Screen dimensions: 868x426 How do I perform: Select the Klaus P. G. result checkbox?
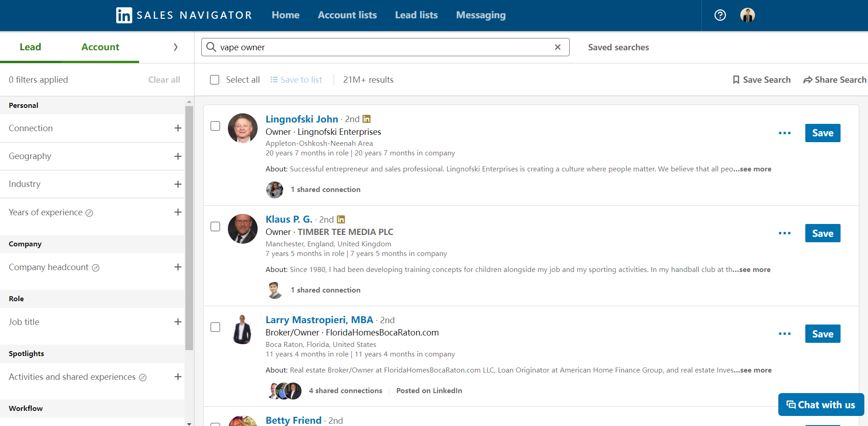point(215,227)
